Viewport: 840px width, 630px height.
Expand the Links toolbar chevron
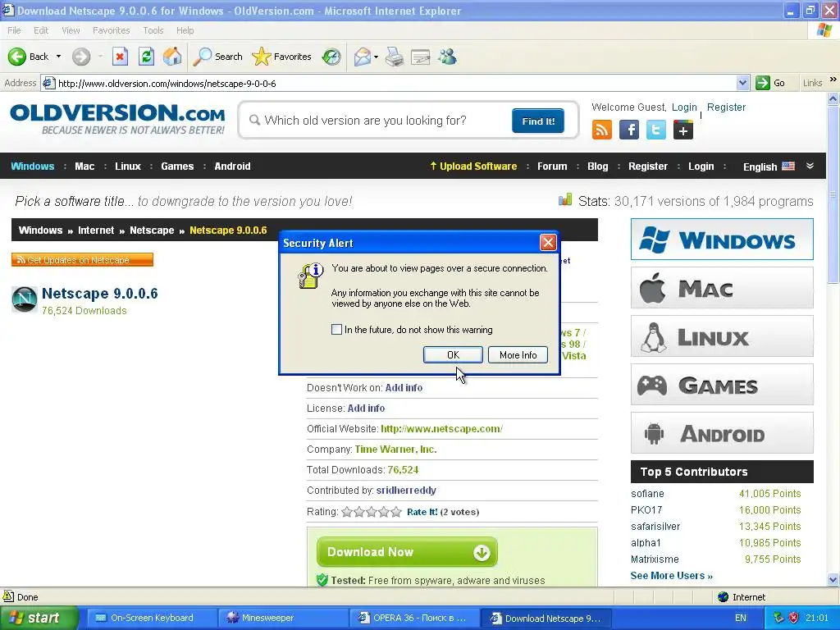[x=833, y=80]
